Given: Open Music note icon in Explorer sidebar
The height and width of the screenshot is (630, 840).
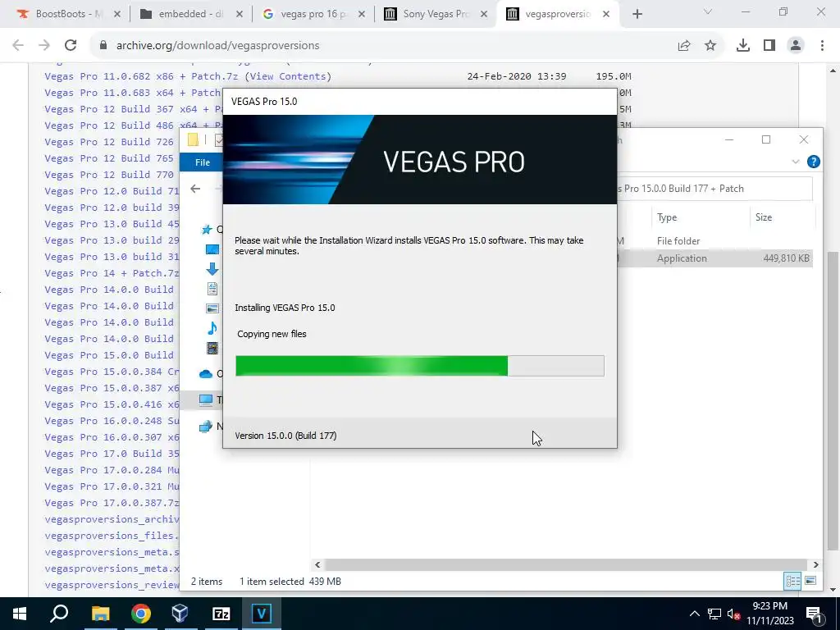Looking at the screenshot, I should pyautogui.click(x=212, y=328).
